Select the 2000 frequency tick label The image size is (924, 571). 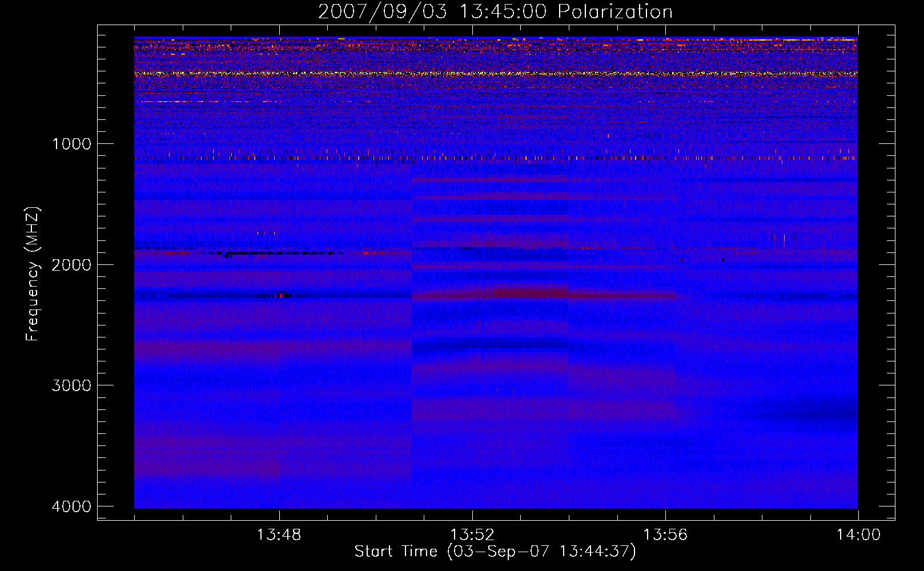[71, 264]
